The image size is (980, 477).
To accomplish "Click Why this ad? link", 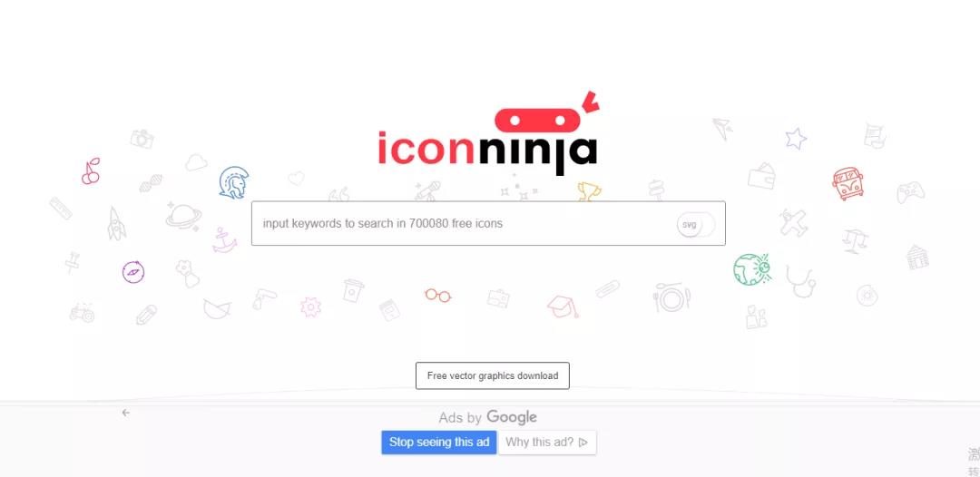I will 547,442.
